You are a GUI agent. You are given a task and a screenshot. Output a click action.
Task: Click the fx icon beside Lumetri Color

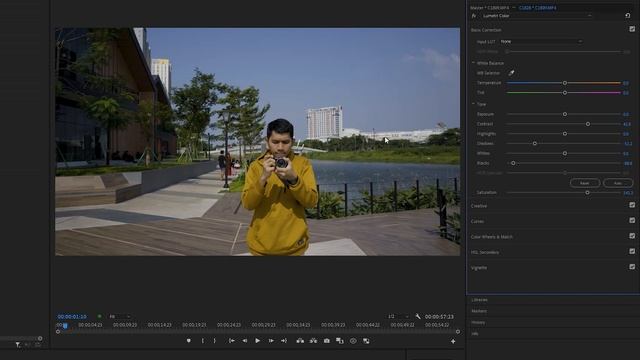tap(474, 16)
